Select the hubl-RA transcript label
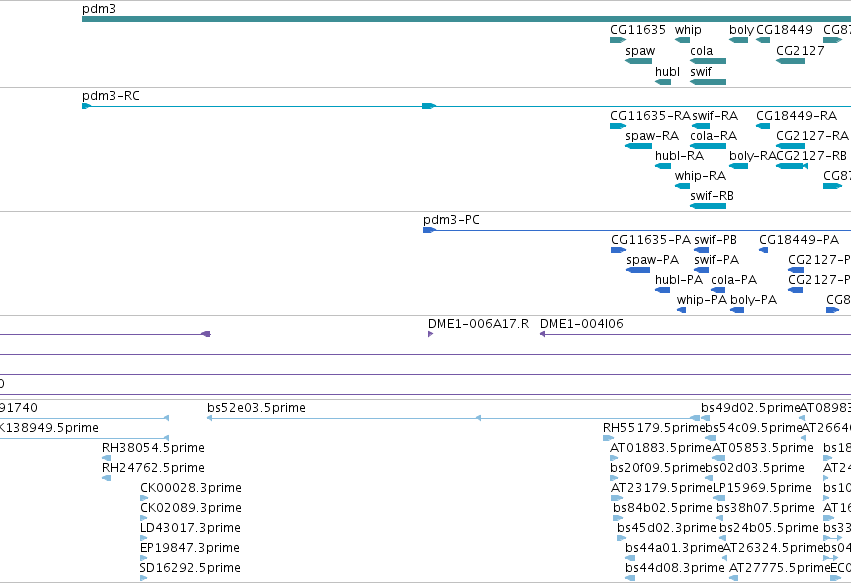This screenshot has width=851, height=583. click(x=679, y=156)
